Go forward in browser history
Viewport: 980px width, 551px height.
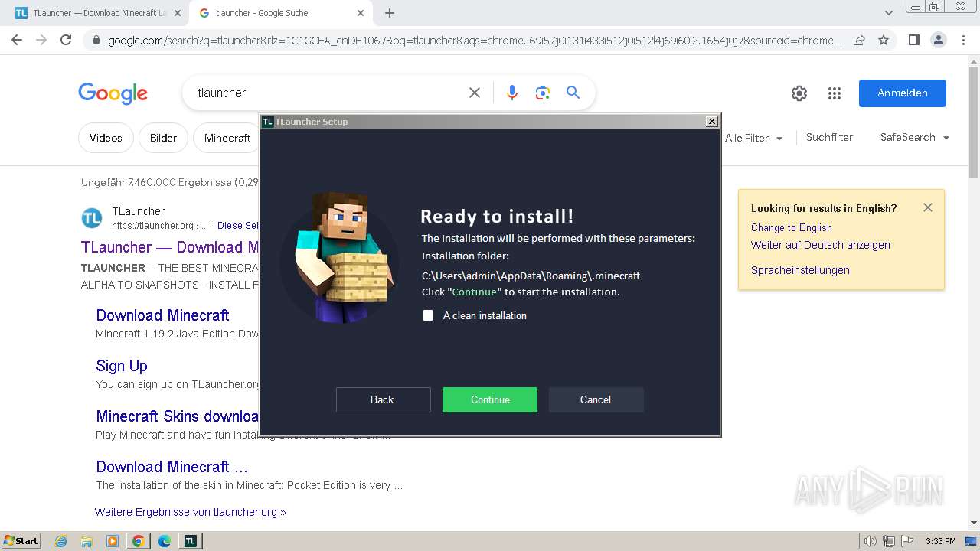[41, 40]
